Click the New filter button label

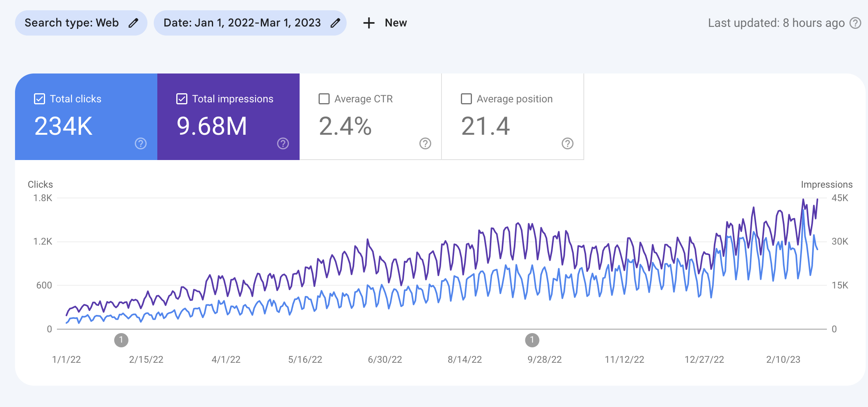click(396, 23)
